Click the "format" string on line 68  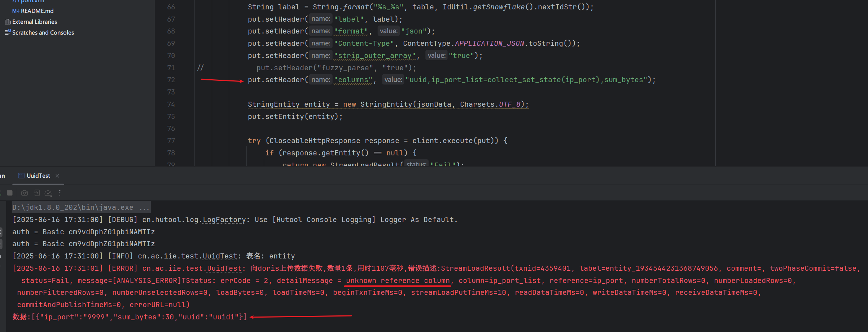(351, 31)
